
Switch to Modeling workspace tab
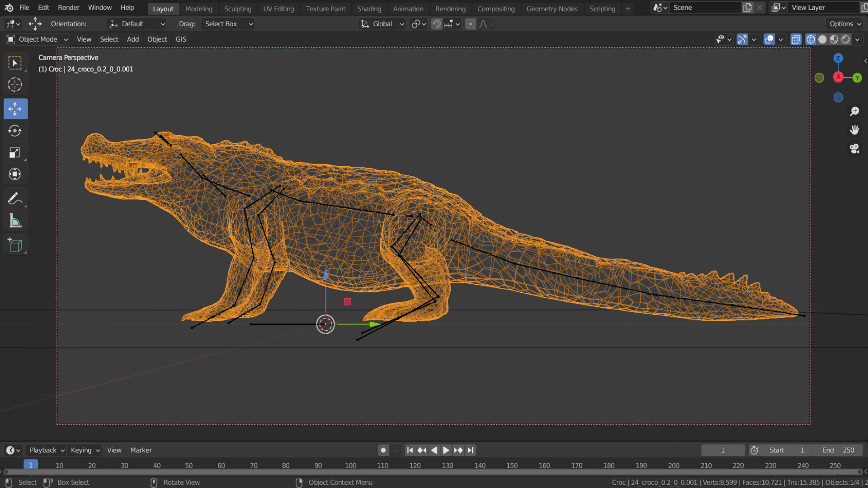coord(199,9)
